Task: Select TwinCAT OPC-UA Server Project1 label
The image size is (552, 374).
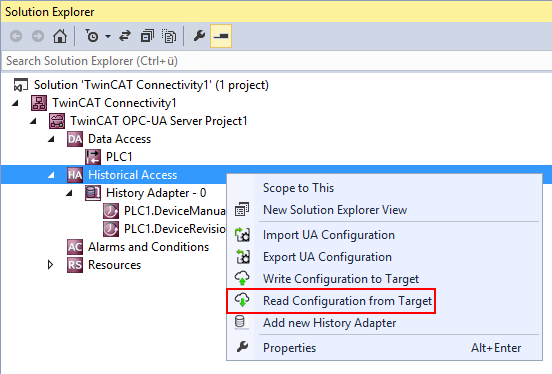Action: tap(158, 121)
